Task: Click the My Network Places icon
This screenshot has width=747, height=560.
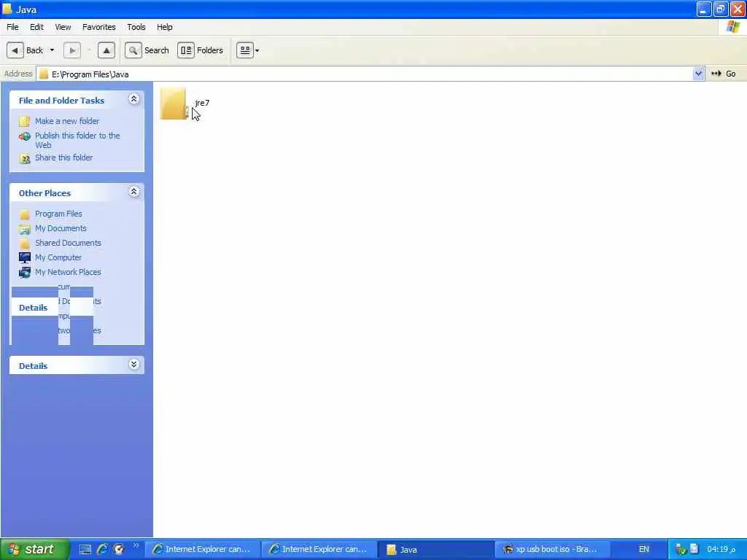Action: (25, 273)
